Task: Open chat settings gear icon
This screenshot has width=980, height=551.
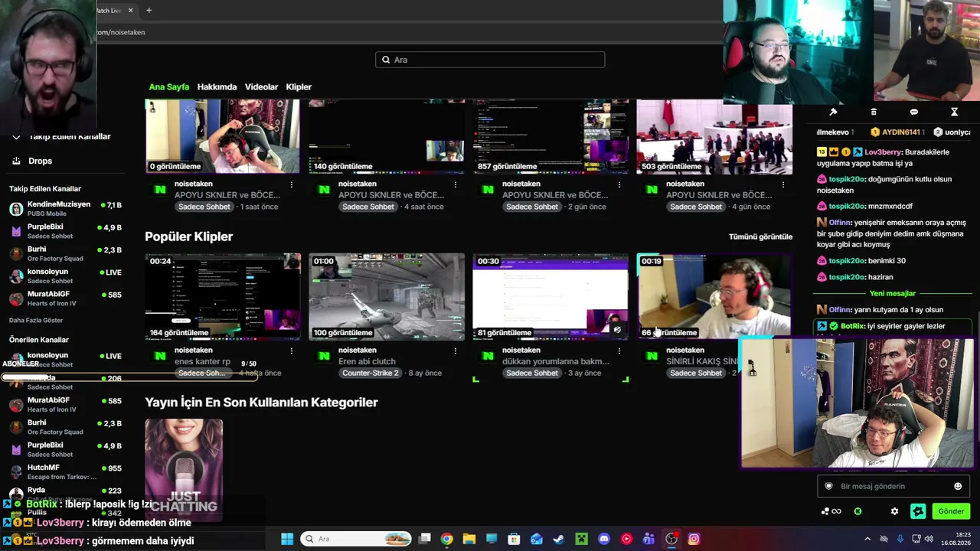Action: (894, 511)
